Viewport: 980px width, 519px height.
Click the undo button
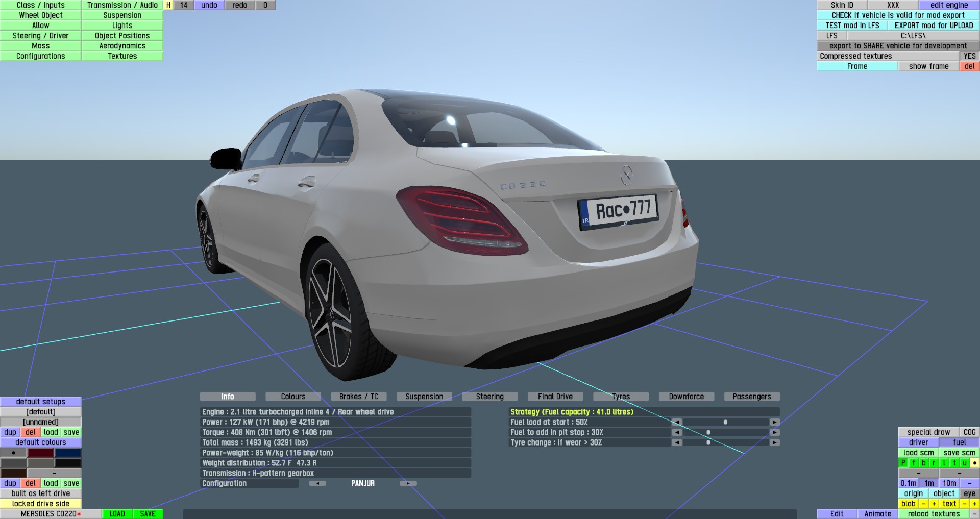[209, 5]
